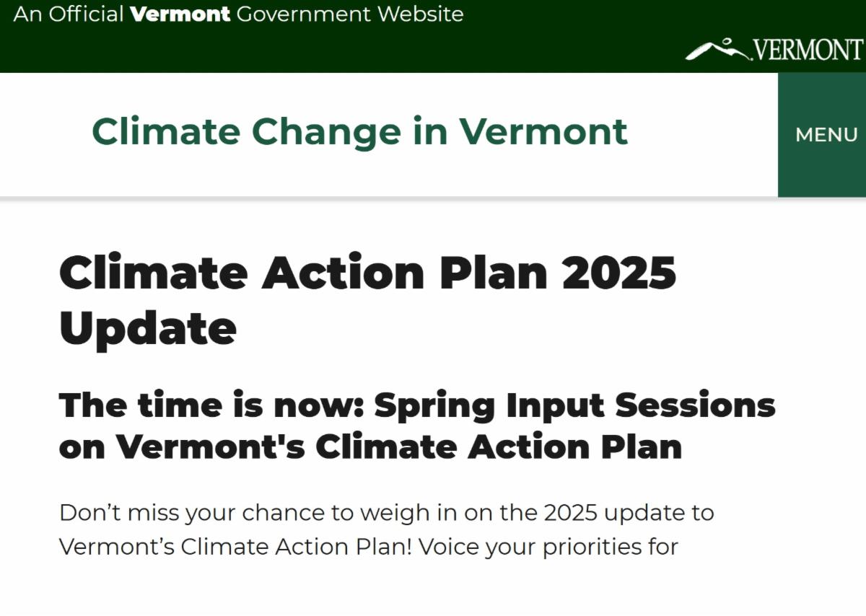Click the word "Climate" in site title
The image size is (866, 616).
166,131
